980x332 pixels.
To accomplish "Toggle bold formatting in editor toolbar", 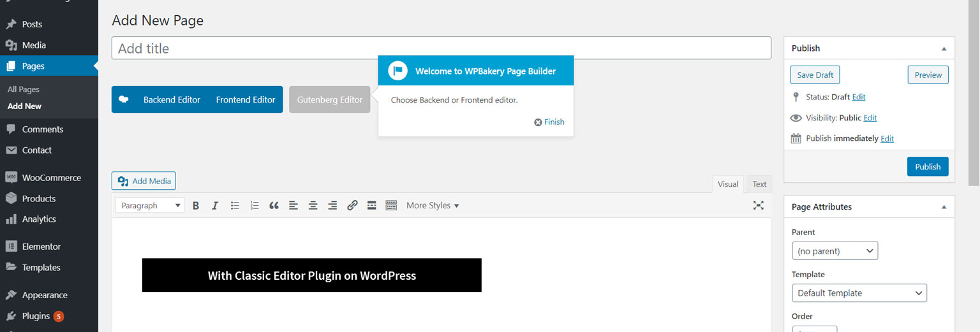I will (x=196, y=205).
